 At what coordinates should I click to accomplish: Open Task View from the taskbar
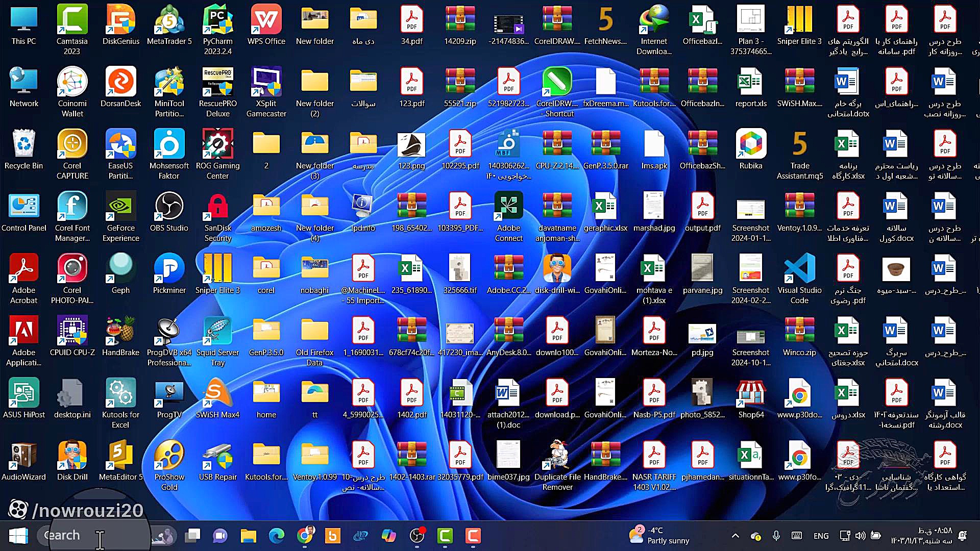pos(192,536)
